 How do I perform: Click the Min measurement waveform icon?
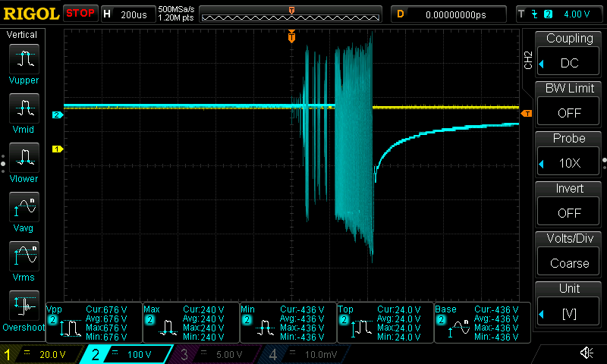coord(265,328)
